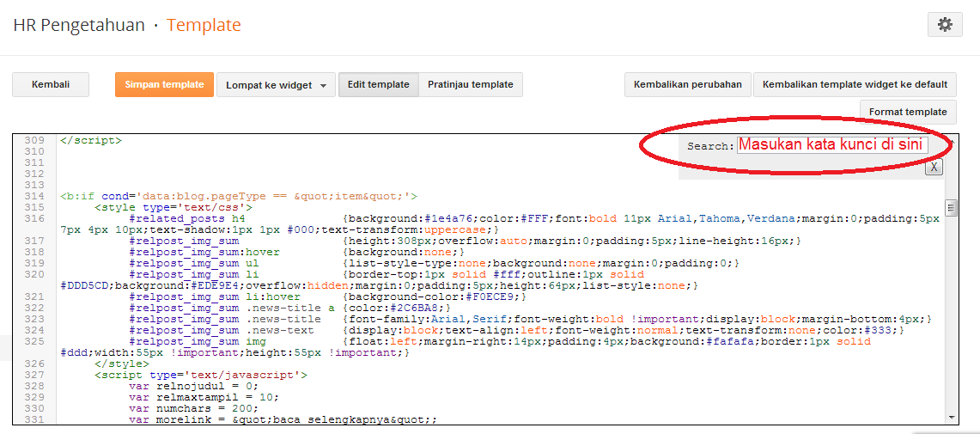
Task: Click the 'var morelink' code line
Action: (x=283, y=419)
